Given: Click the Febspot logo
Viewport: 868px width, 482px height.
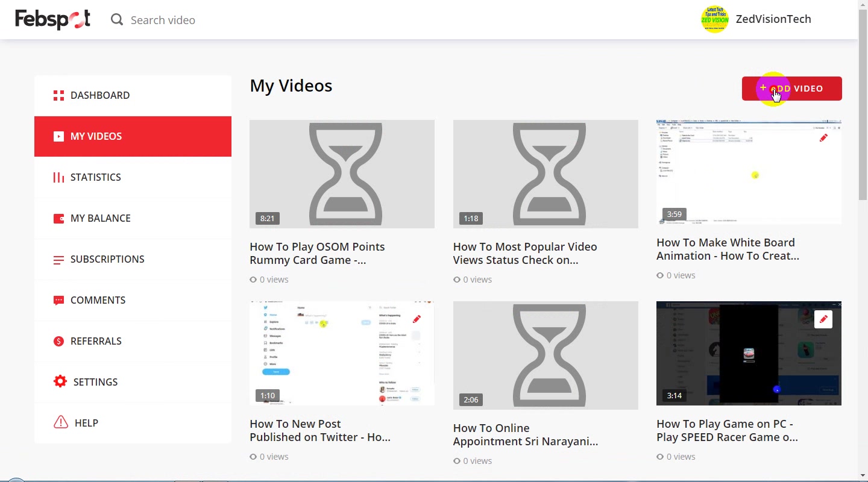Looking at the screenshot, I should [x=53, y=19].
